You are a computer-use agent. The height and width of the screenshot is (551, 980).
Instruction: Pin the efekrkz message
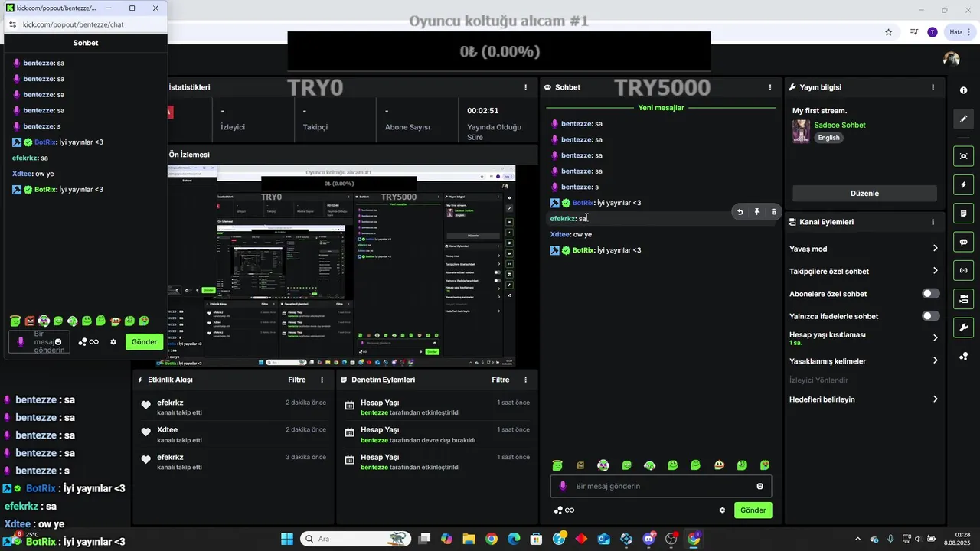pos(756,212)
